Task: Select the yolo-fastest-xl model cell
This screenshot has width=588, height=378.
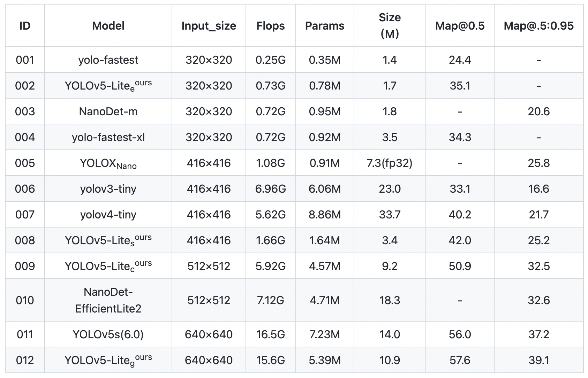Action: coord(108,137)
